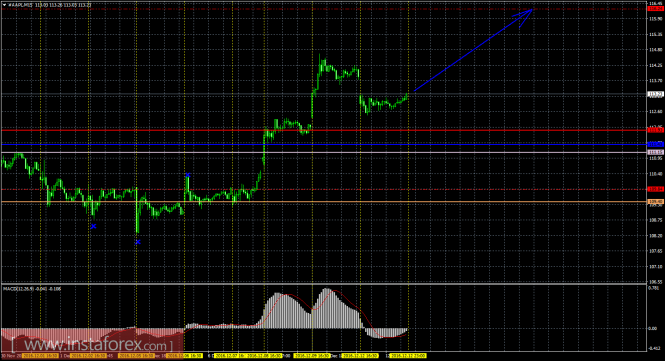Select the blue X marker near 108.75
This screenshot has height=361, width=665.
click(x=93, y=227)
